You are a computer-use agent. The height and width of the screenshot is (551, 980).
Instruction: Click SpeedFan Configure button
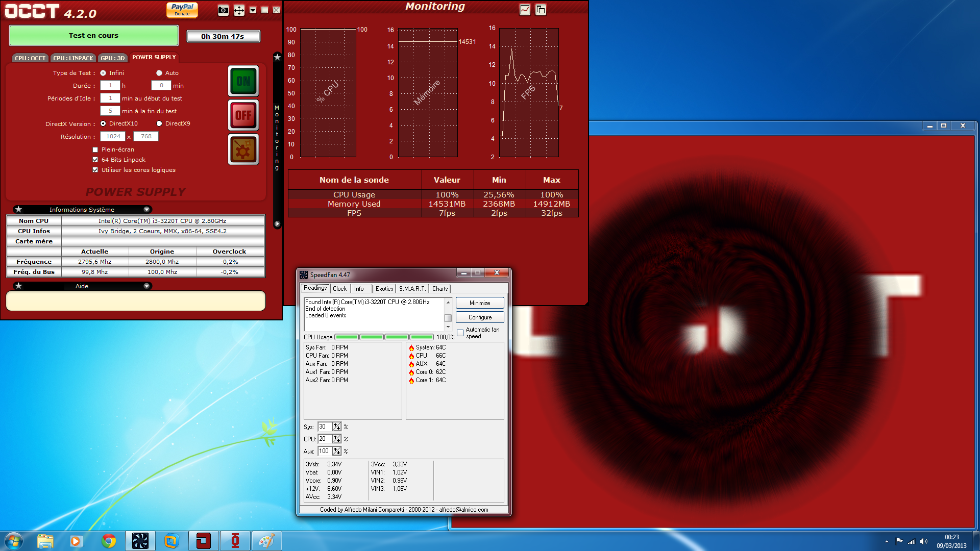click(480, 317)
